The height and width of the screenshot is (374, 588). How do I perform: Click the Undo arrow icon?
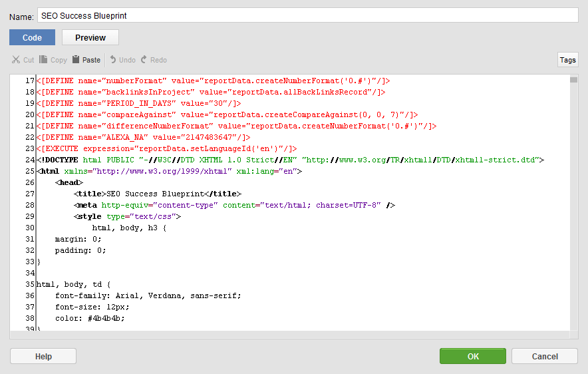click(x=113, y=59)
